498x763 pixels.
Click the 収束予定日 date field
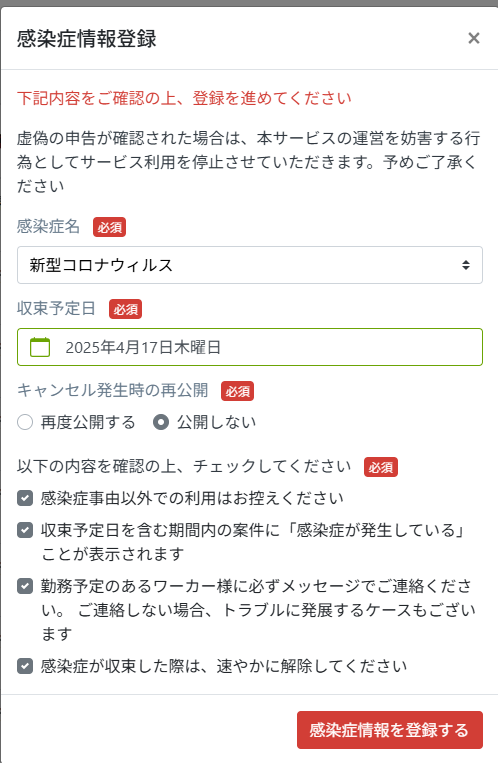pyautogui.click(x=250, y=347)
